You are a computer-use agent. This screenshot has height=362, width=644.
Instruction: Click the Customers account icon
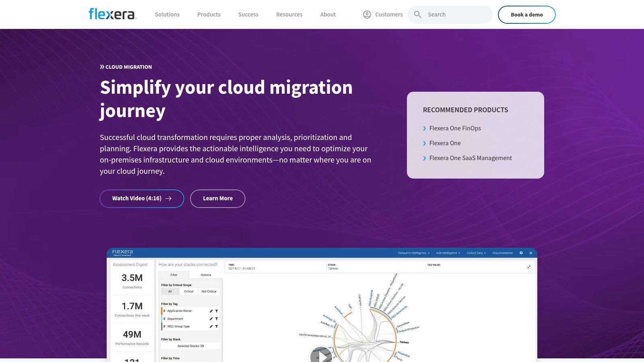367,14
